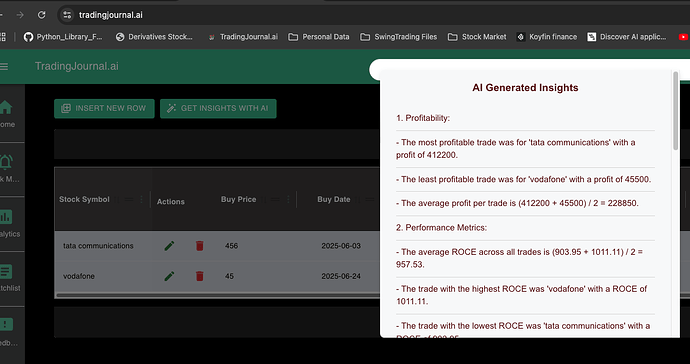
Task: Open the Koyfin finance bookmark
Action: 547,37
